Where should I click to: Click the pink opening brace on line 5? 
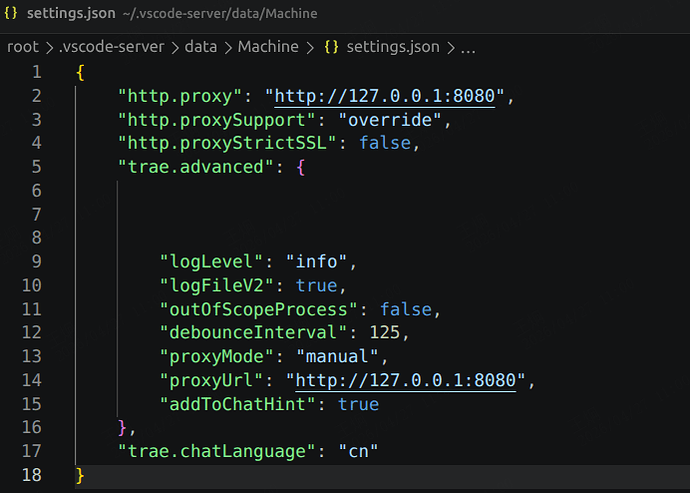pos(301,167)
